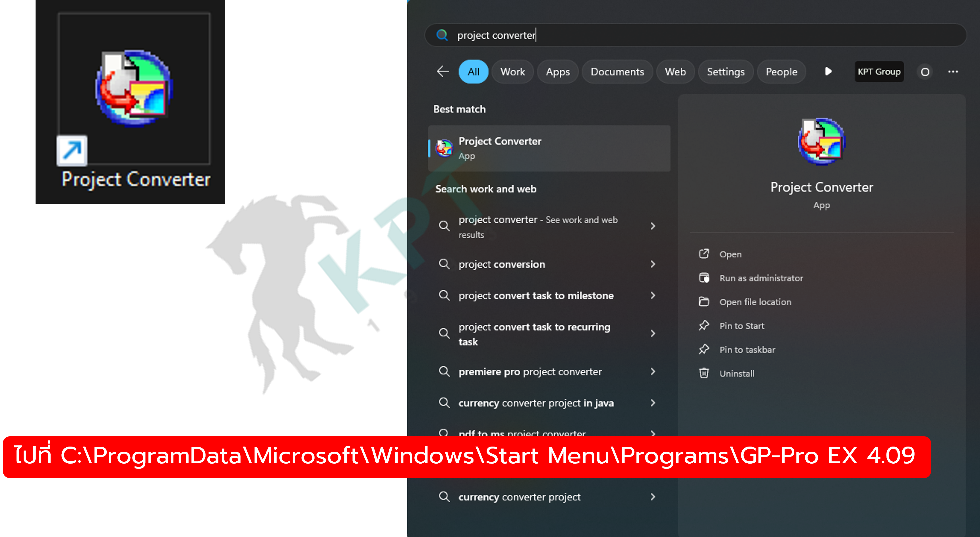980x537 pixels.
Task: Expand currency converter project chevron
Action: coord(653,497)
